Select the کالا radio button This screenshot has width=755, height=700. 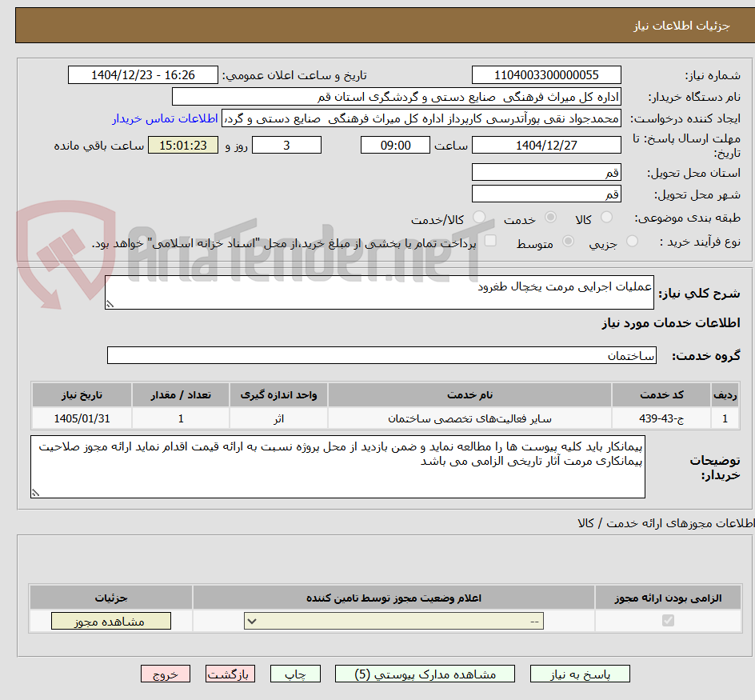[607, 218]
